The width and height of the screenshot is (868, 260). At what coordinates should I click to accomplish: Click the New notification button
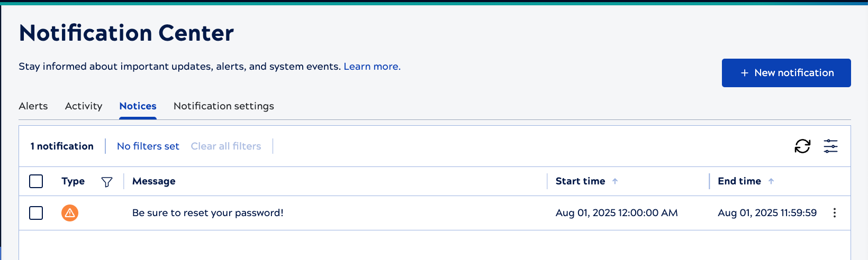pyautogui.click(x=786, y=73)
